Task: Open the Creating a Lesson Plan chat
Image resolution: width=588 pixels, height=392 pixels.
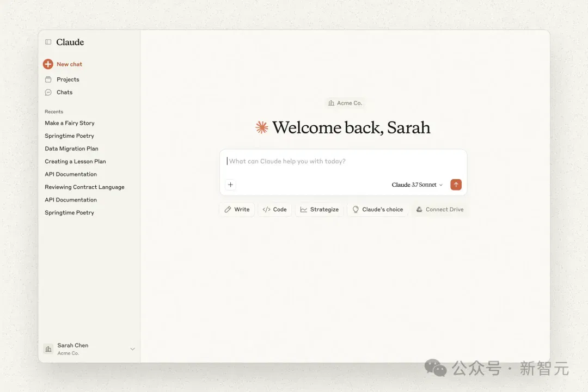Action: (x=75, y=161)
